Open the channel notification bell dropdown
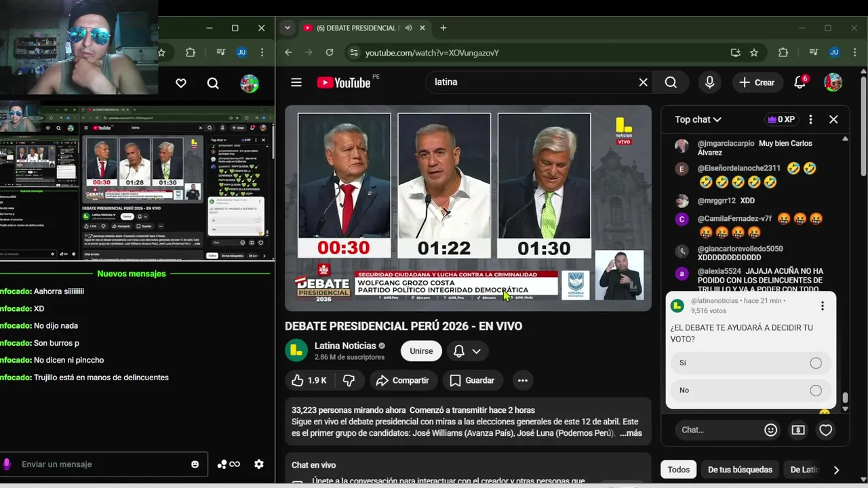The height and width of the screenshot is (488, 868). 467,351
